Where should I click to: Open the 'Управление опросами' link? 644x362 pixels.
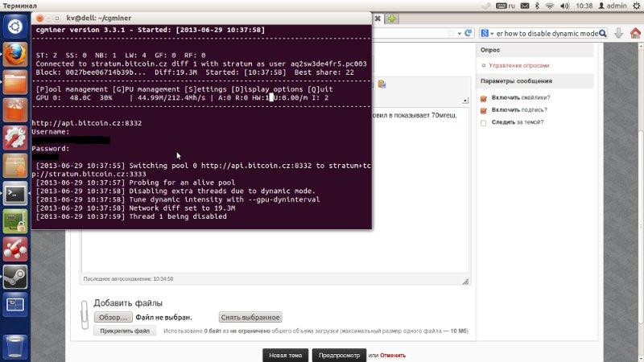(520, 65)
